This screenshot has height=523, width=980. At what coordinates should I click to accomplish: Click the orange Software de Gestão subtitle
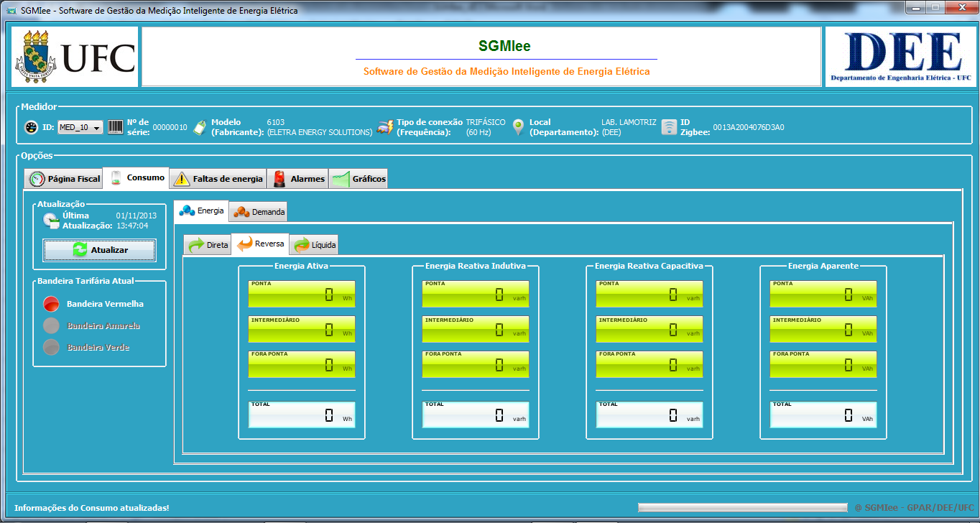507,71
